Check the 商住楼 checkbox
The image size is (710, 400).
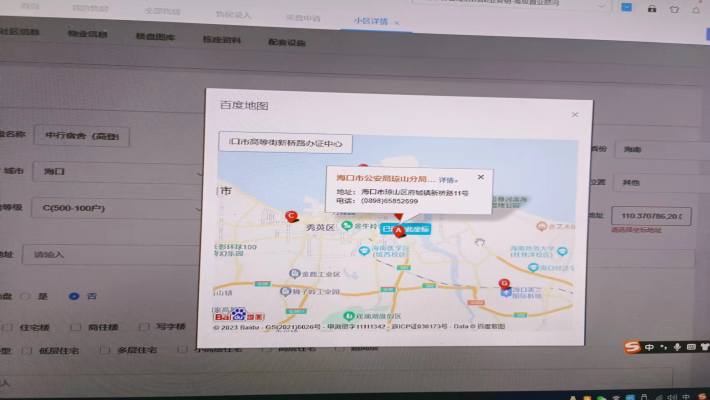coord(76,327)
